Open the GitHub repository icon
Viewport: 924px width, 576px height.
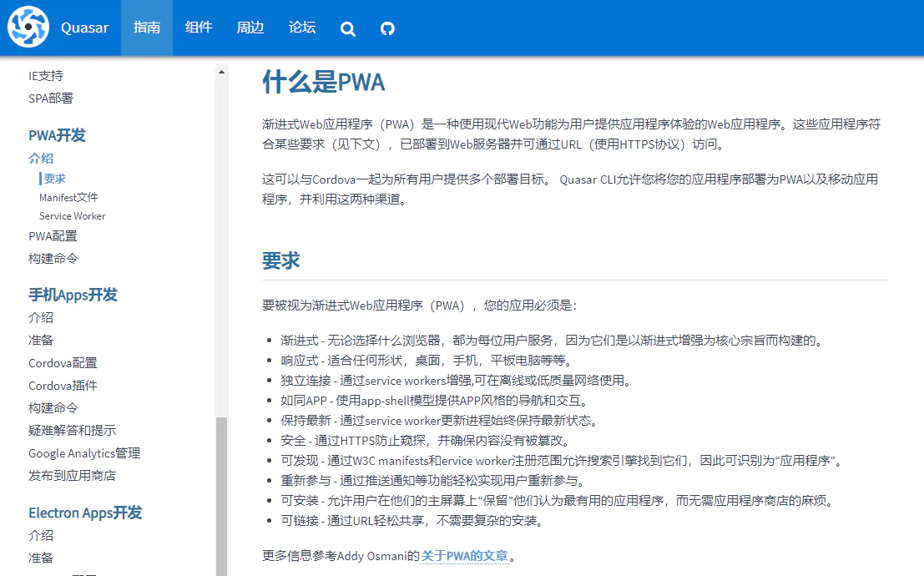pos(386,28)
